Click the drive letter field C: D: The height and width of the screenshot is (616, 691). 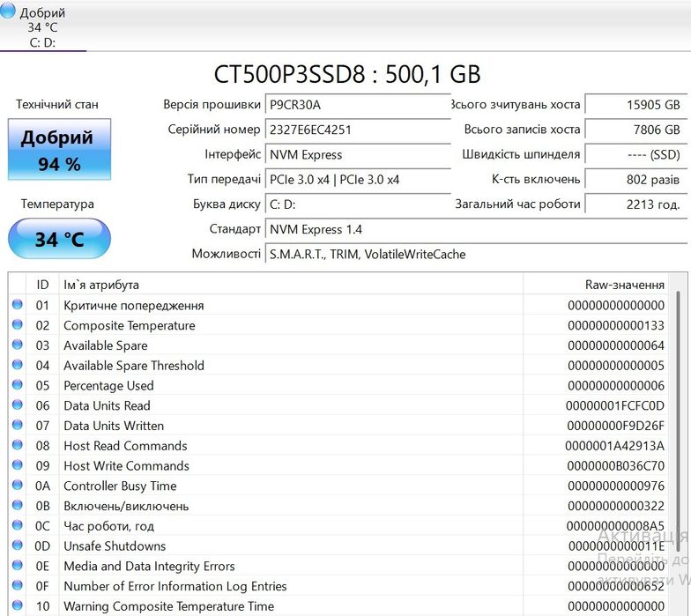click(x=358, y=204)
